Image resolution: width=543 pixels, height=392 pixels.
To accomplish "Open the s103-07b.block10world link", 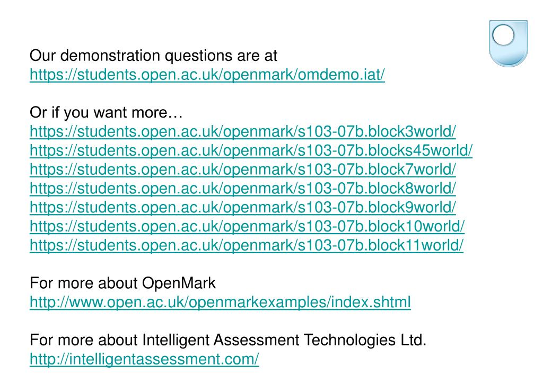I will tap(247, 227).
